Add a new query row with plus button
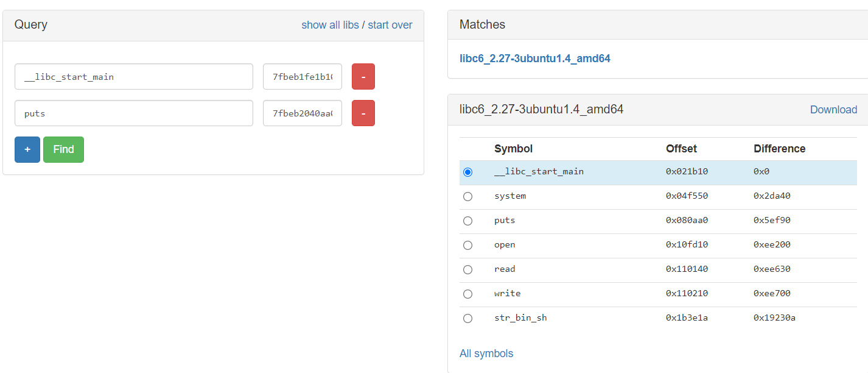This screenshot has width=868, height=373. 27,150
